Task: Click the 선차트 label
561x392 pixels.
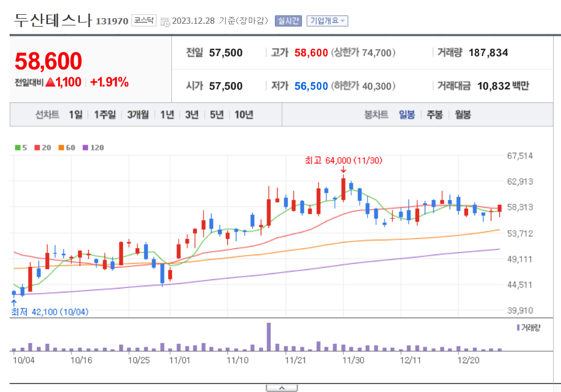Action: [47, 115]
